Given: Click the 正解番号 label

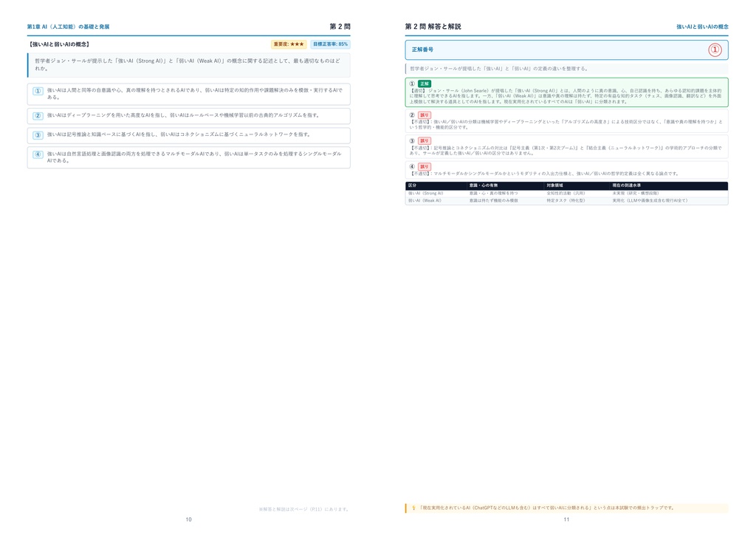Looking at the screenshot, I should tap(422, 50).
